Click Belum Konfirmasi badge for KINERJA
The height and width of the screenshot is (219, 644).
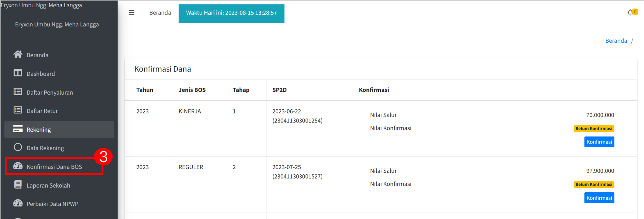[x=594, y=129]
